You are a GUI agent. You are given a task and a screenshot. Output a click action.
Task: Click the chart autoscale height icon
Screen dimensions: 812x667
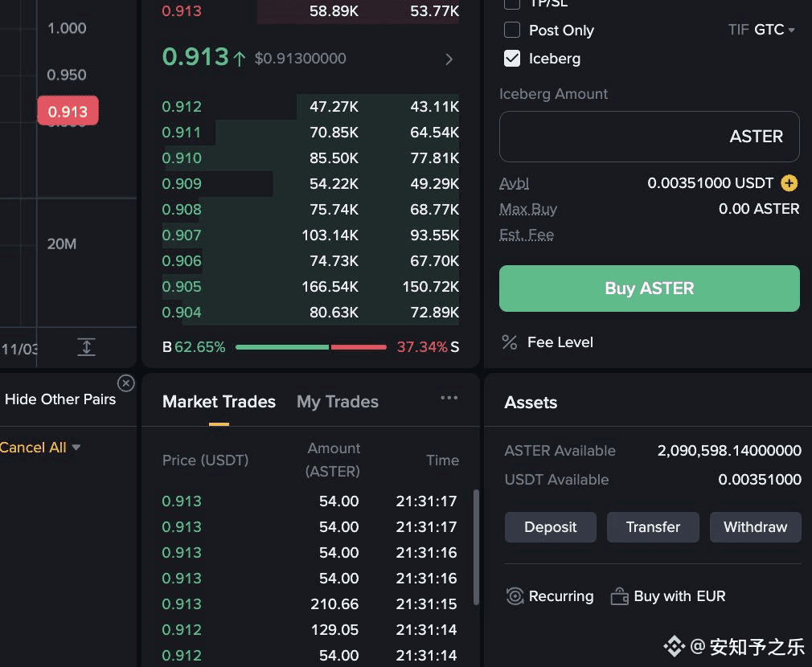[x=86, y=347]
